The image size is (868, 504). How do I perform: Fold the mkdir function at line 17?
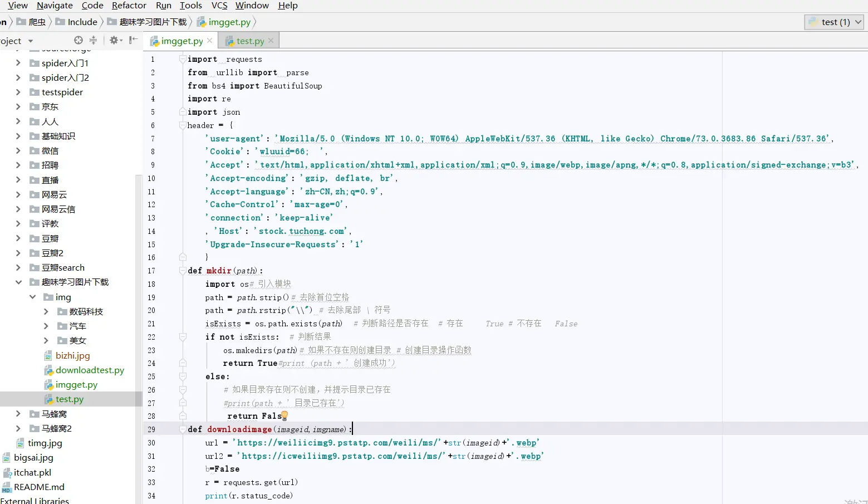(x=182, y=271)
